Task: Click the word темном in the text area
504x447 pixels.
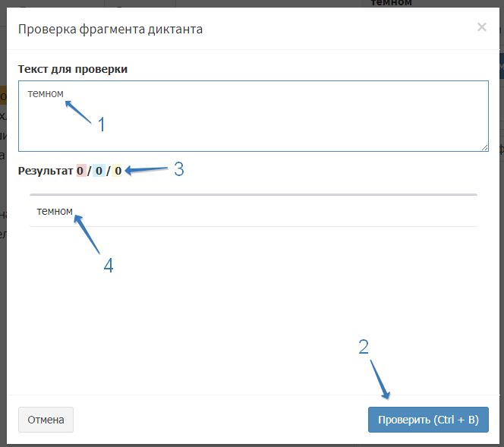Action: 46,94
